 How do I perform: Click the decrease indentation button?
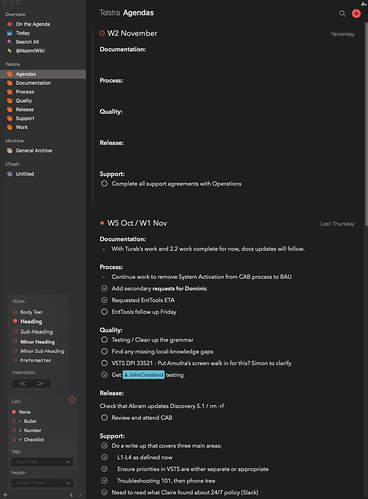pyautogui.click(x=22, y=383)
